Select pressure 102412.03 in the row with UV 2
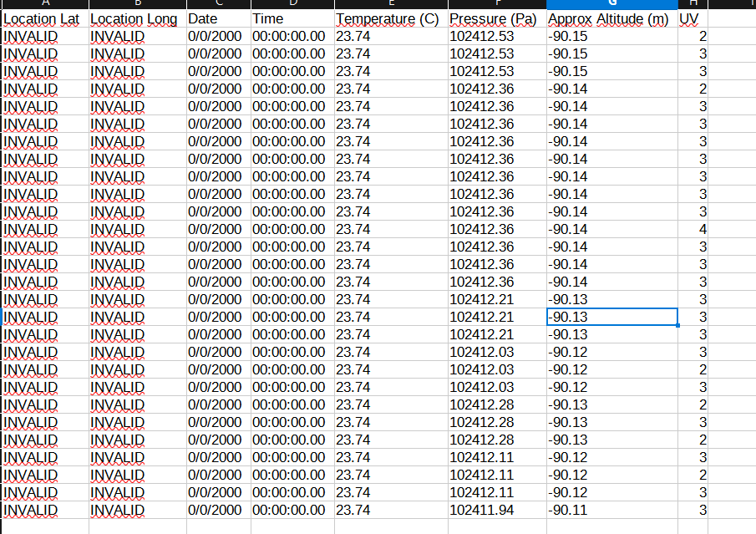This screenshot has width=756, height=534. (497, 369)
